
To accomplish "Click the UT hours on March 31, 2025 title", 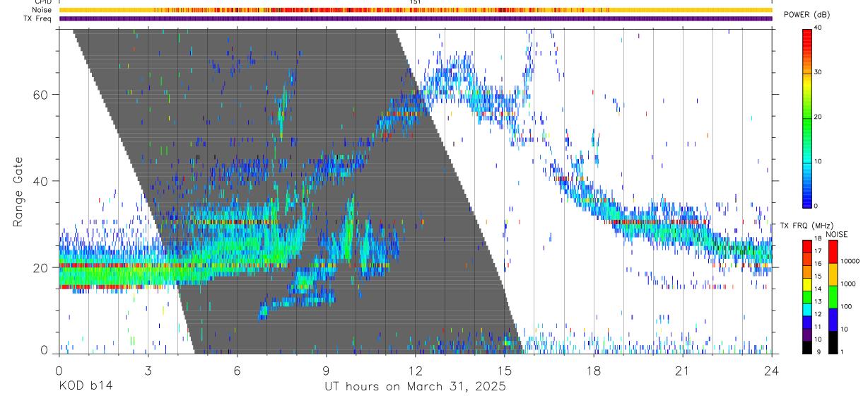I will pos(415,387).
